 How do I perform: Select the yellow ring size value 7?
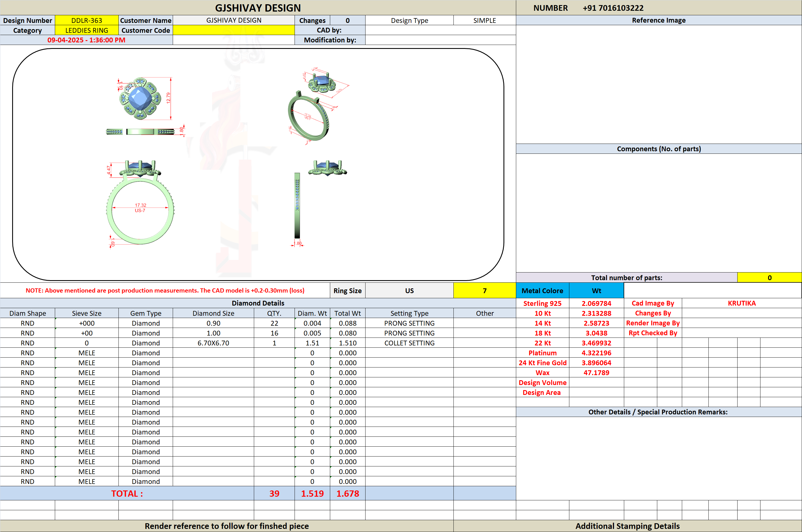tap(485, 291)
